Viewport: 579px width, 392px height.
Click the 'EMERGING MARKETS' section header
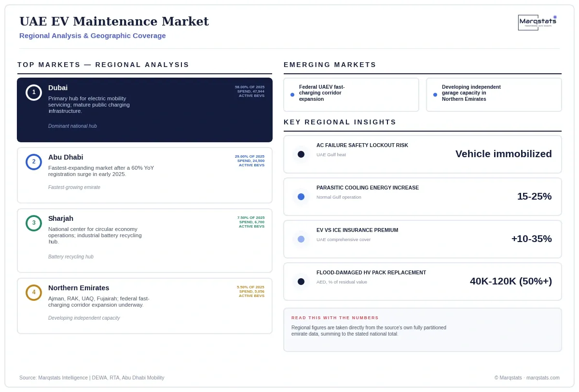click(x=330, y=65)
